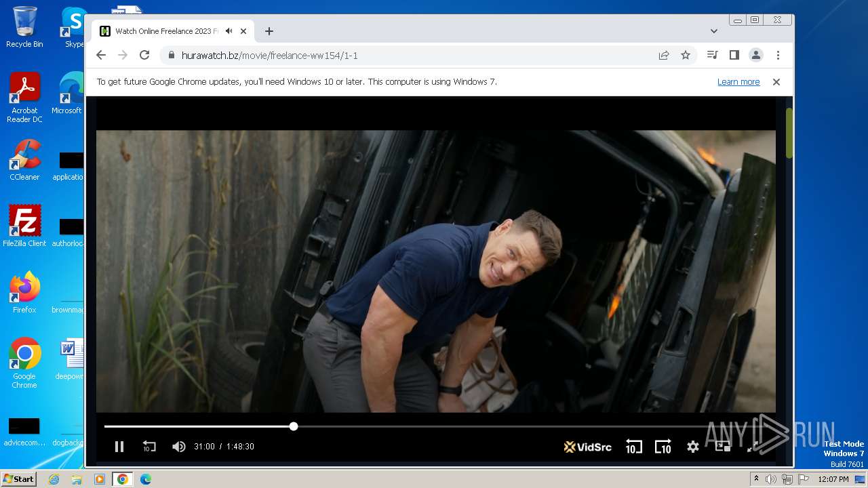
Task: Open advicecom desktop file
Action: tap(24, 432)
